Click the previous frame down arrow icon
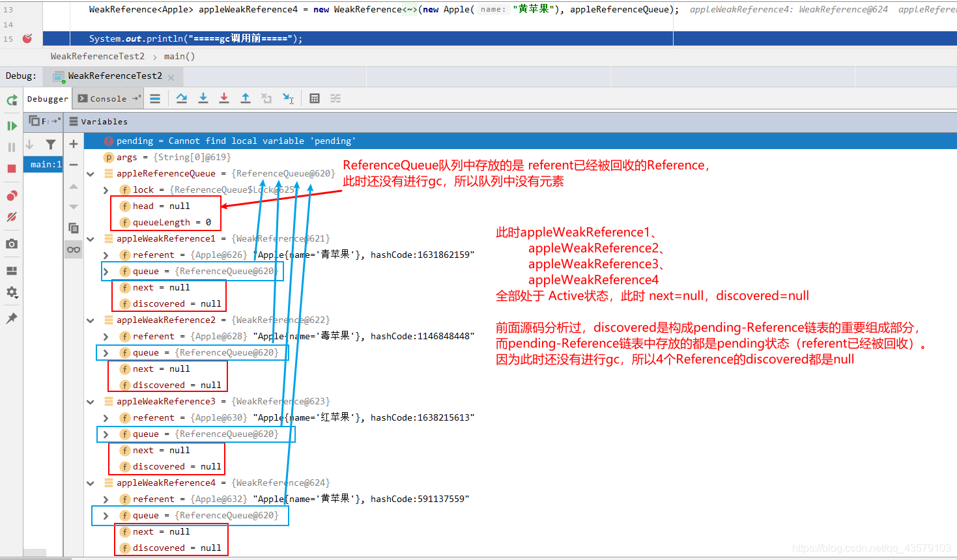957x560 pixels. (29, 145)
